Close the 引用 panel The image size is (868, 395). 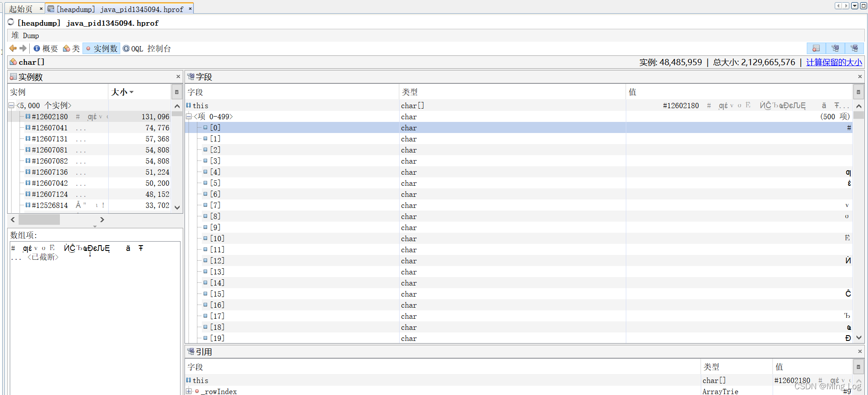860,351
